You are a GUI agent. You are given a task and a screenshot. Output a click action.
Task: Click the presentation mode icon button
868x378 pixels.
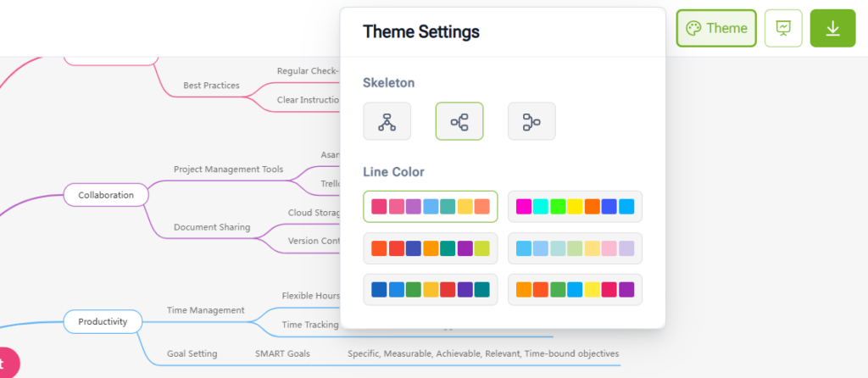click(783, 28)
